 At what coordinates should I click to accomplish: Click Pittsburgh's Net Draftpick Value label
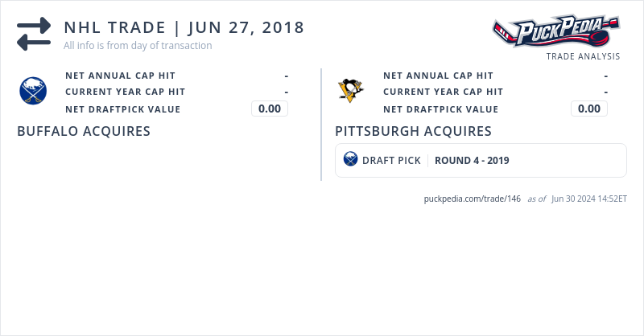[440, 109]
